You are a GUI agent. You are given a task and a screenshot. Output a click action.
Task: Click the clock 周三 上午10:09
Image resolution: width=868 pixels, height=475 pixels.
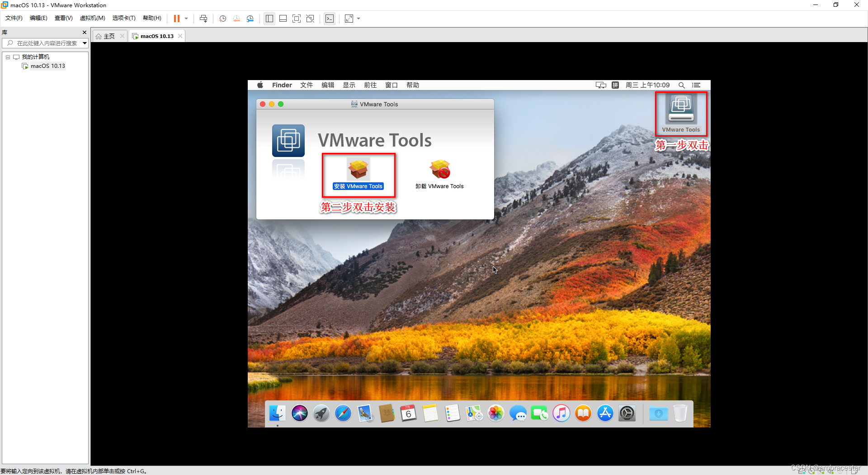[647, 85]
